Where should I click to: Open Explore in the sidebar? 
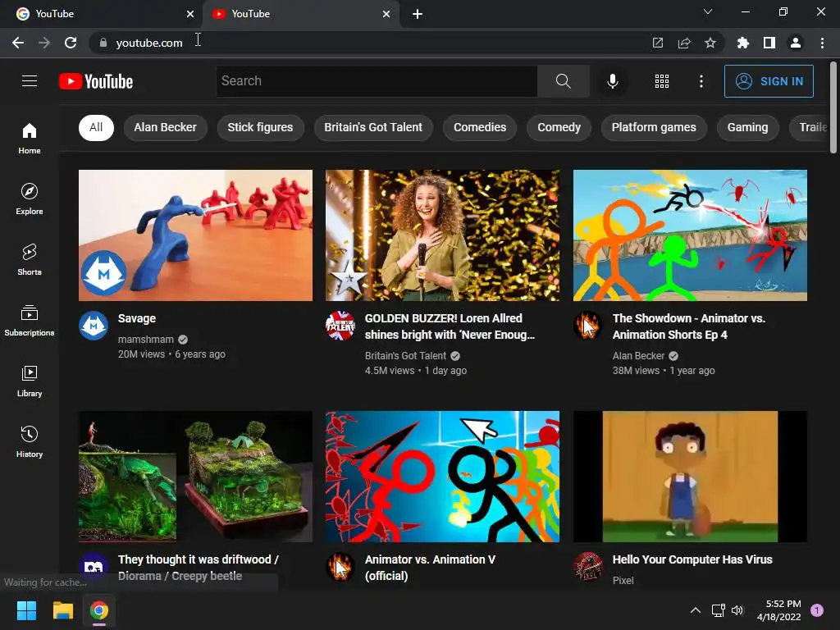pos(30,199)
